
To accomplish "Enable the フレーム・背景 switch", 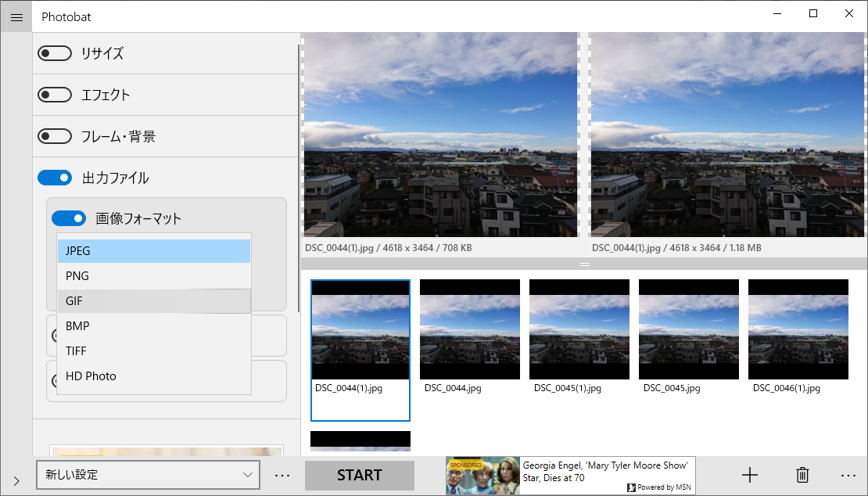I will pos(54,136).
